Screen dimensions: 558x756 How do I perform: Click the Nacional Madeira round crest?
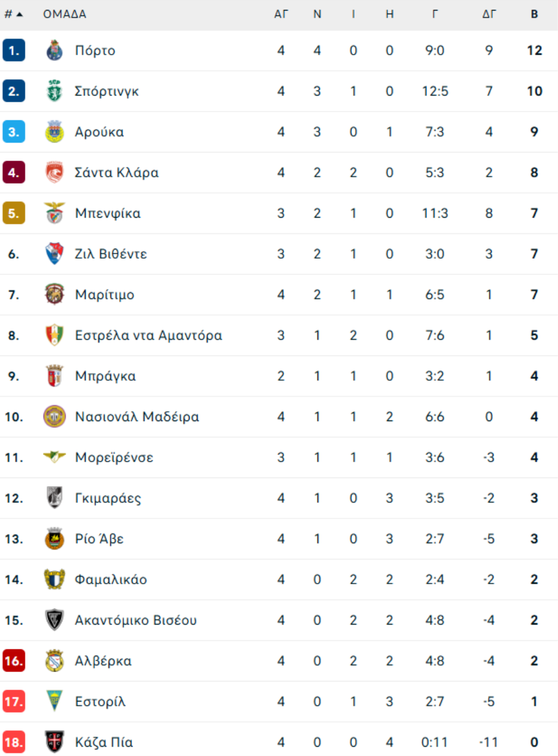click(55, 417)
